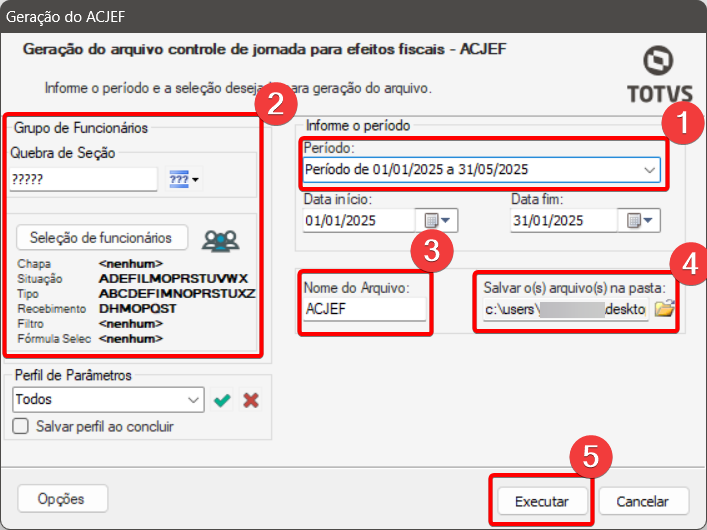The width and height of the screenshot is (707, 530).
Task: Focus the Quebra de Seção ????? field
Action: [x=83, y=180]
